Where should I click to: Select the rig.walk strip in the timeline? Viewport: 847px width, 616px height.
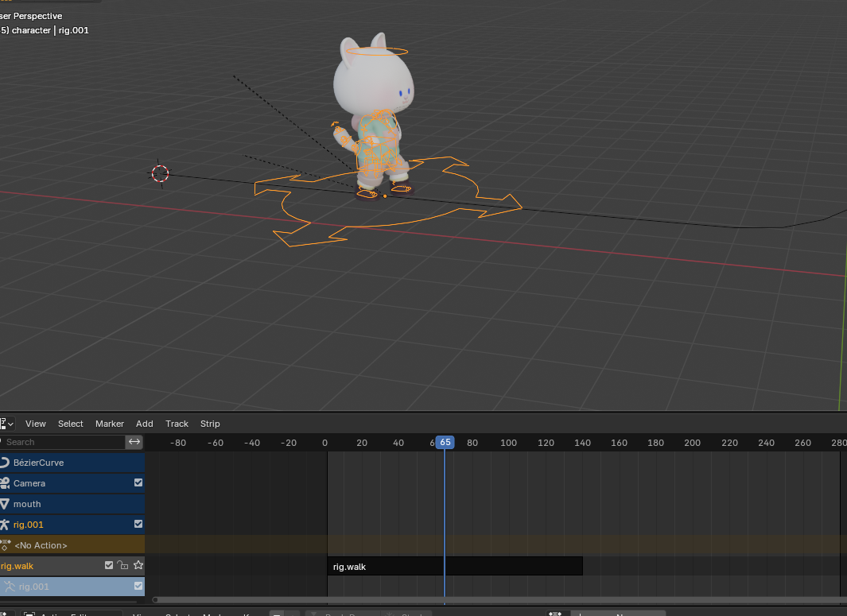[x=455, y=567]
